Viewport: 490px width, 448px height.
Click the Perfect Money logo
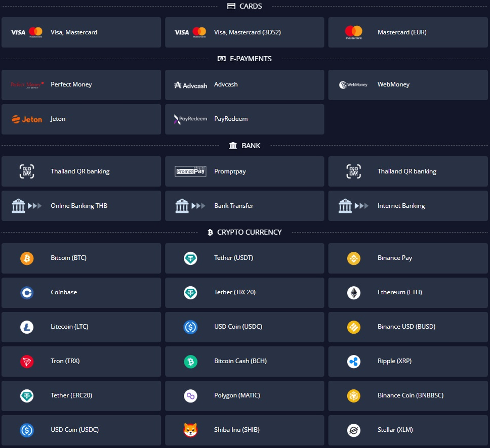pos(27,85)
